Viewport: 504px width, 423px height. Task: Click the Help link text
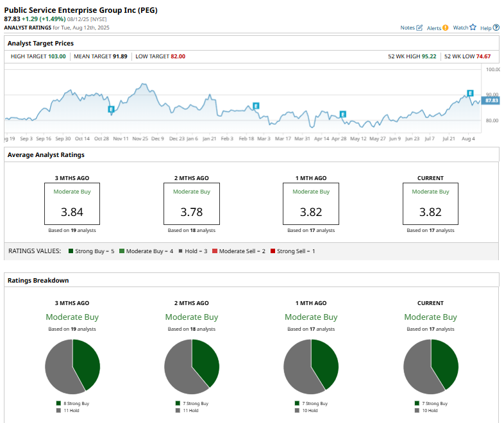coord(485,28)
